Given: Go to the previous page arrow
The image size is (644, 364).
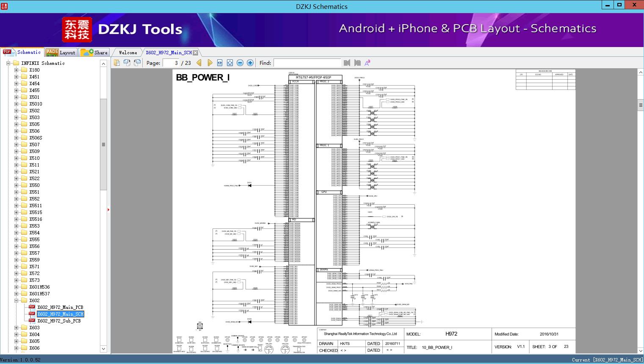Looking at the screenshot, I should 199,63.
